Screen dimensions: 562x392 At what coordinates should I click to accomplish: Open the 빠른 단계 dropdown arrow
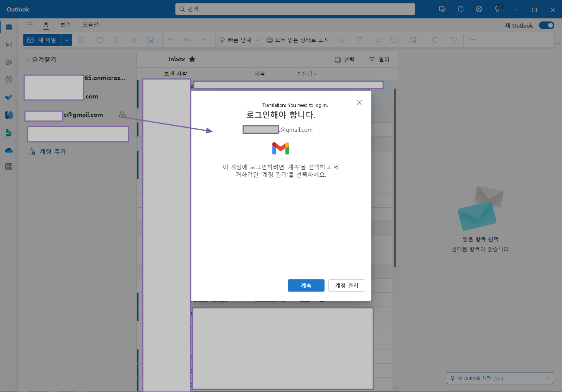click(257, 40)
